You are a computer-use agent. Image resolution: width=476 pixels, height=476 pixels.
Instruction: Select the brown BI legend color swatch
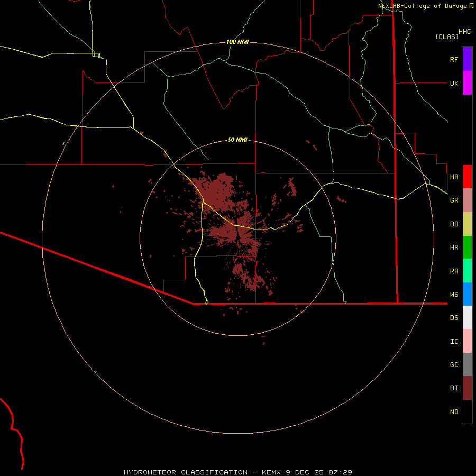click(467, 388)
